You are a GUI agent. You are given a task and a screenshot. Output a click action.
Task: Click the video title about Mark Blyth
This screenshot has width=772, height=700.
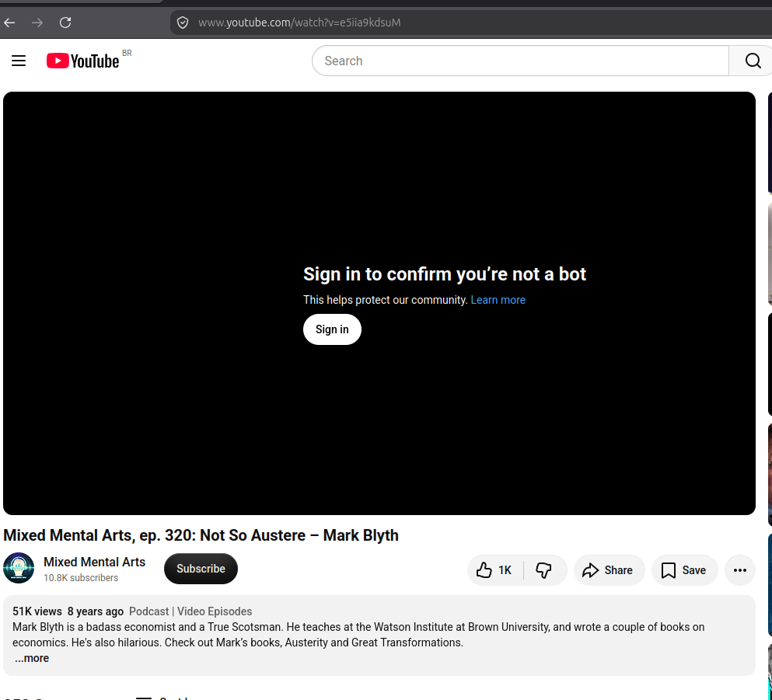(201, 535)
